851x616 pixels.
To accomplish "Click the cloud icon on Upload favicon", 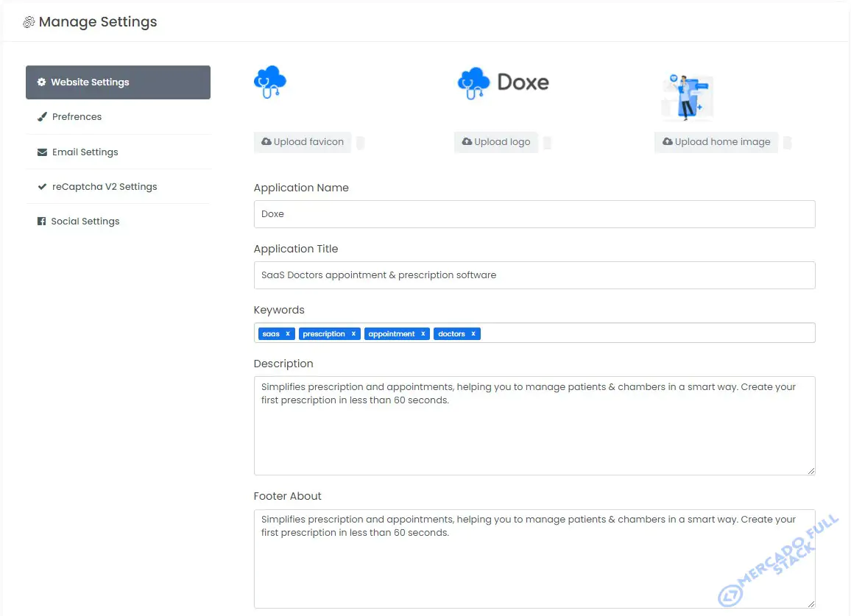I will 266,141.
